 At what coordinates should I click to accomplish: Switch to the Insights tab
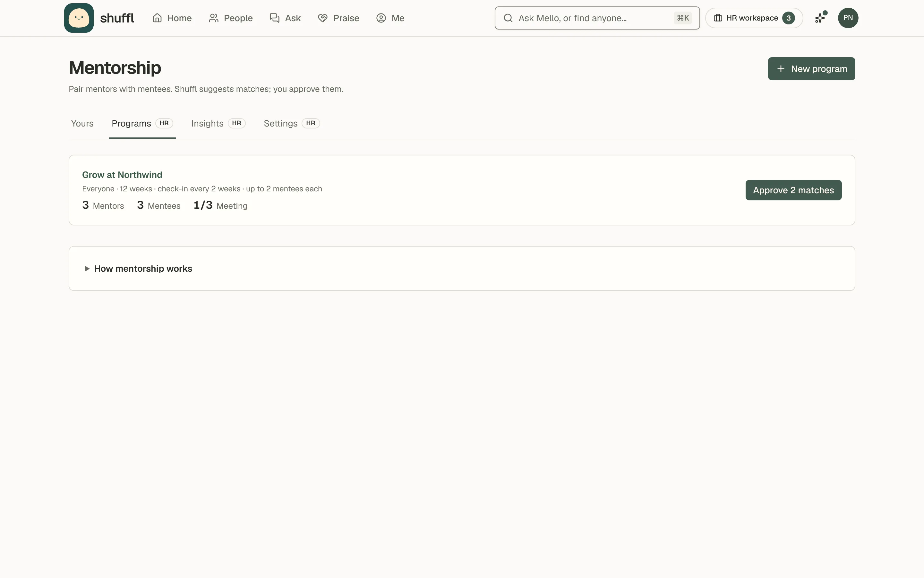[x=218, y=124]
